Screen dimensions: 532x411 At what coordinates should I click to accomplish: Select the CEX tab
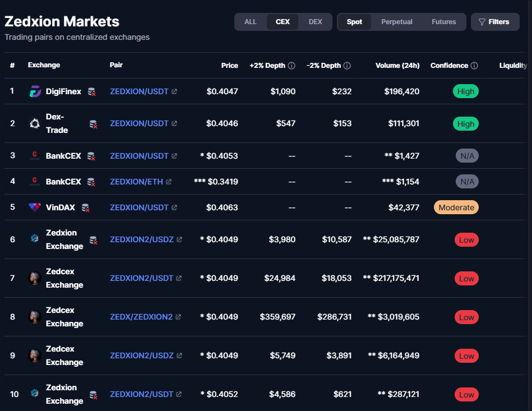point(283,22)
